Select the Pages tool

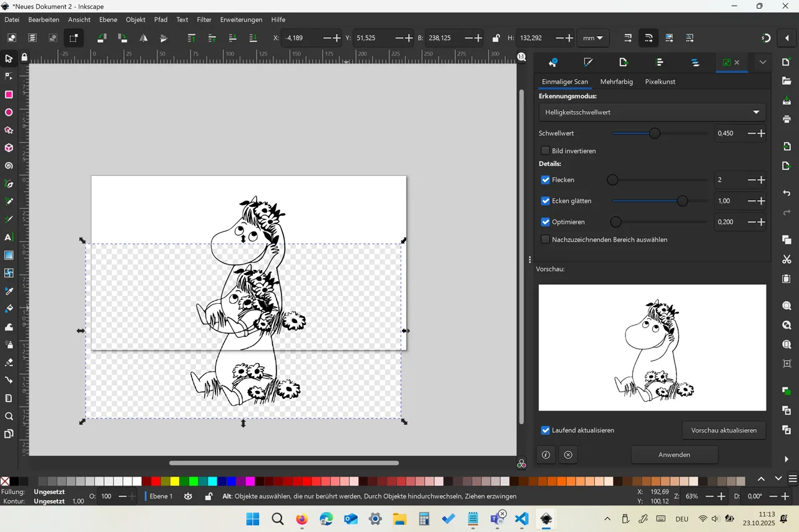tap(9, 434)
